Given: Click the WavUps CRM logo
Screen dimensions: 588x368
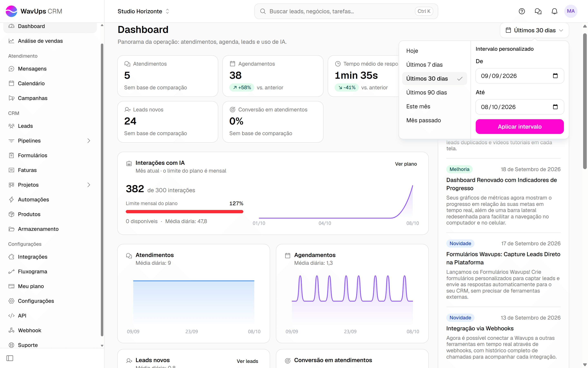Looking at the screenshot, I should 34,11.
